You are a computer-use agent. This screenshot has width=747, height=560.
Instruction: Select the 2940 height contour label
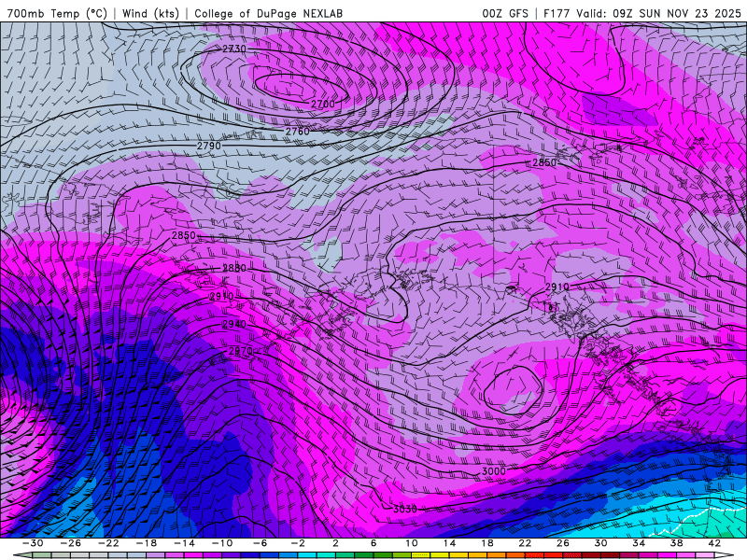(234, 324)
